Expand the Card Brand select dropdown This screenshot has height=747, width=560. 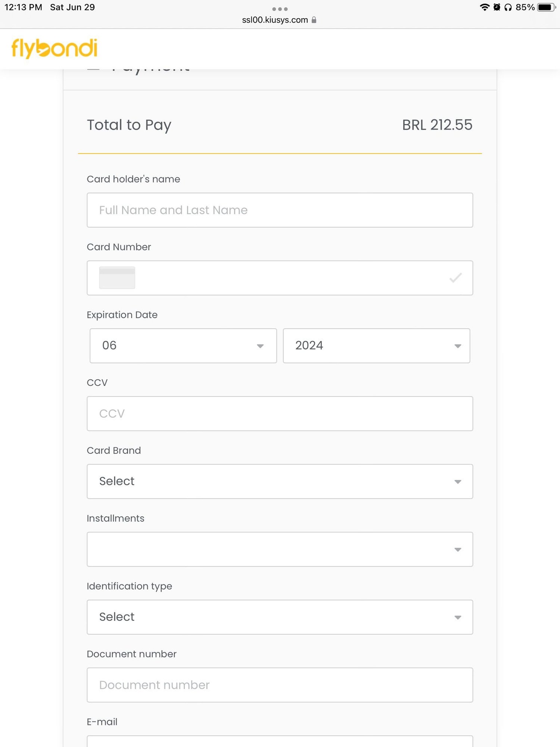click(x=280, y=481)
